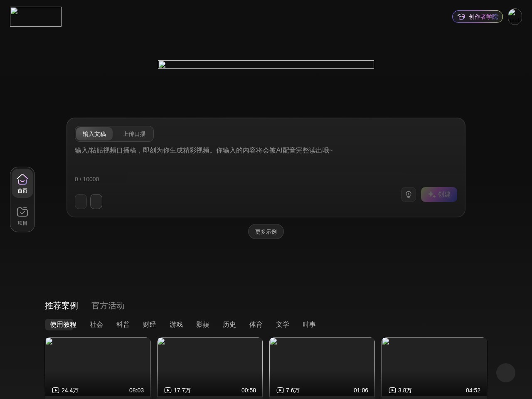The height and width of the screenshot is (399, 532).
Task: Choose the 社会 category
Action: coord(96,325)
